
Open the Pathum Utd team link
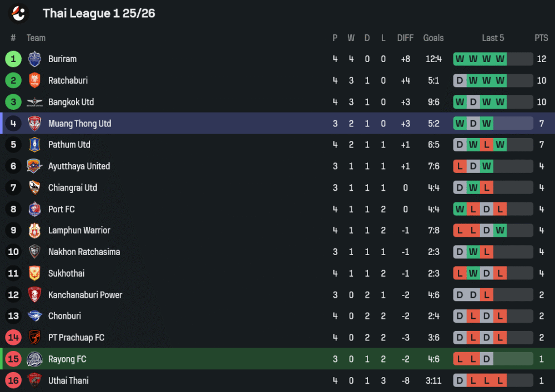[x=69, y=145]
